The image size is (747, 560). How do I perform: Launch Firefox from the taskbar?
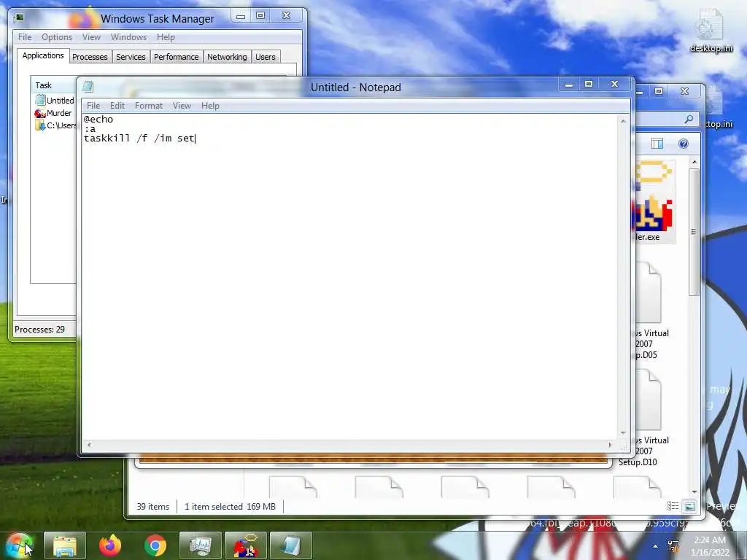[x=110, y=545]
